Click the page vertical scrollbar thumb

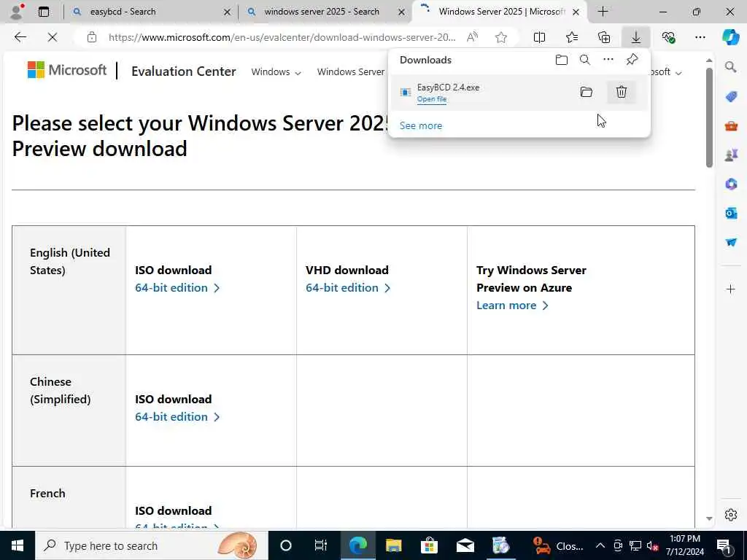click(709, 117)
